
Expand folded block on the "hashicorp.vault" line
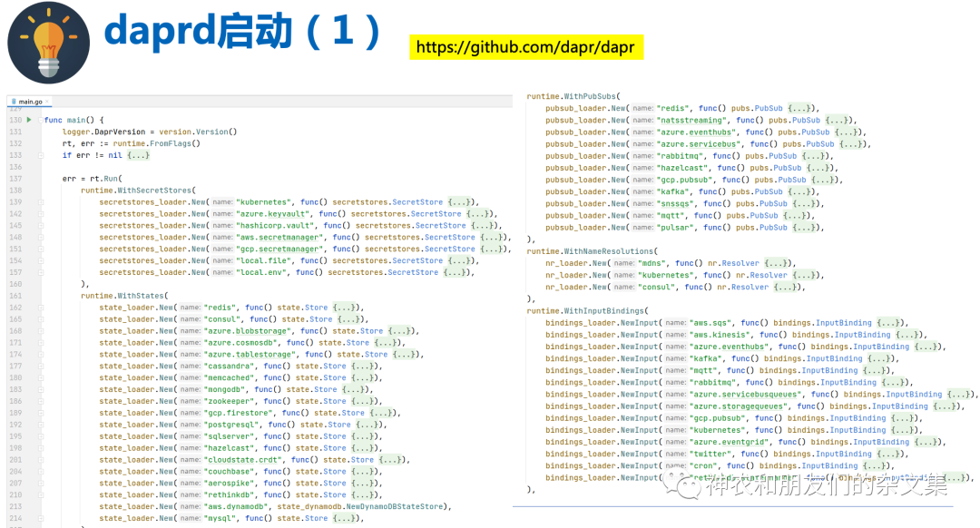click(483, 226)
